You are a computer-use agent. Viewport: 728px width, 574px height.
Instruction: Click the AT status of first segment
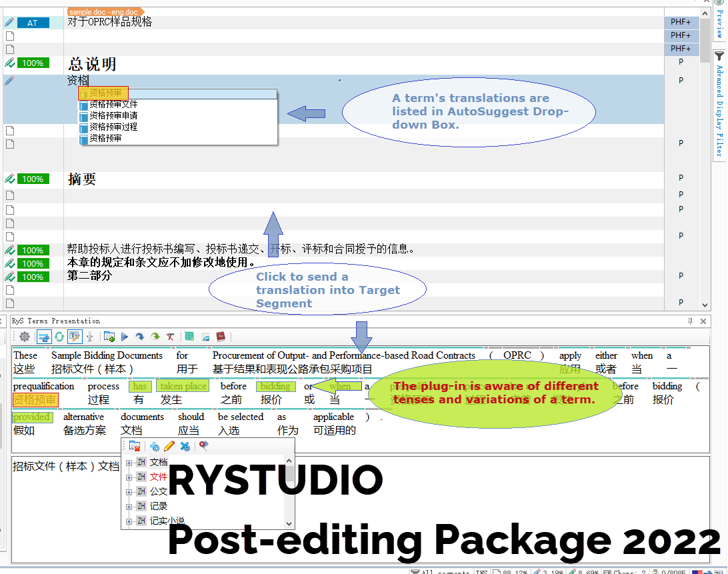33,23
